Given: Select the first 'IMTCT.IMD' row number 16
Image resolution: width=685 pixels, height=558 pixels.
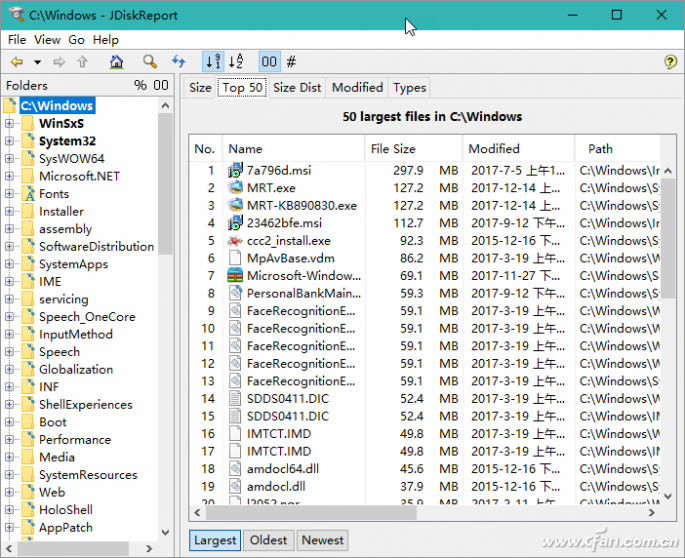Looking at the screenshot, I should pyautogui.click(x=425, y=433).
